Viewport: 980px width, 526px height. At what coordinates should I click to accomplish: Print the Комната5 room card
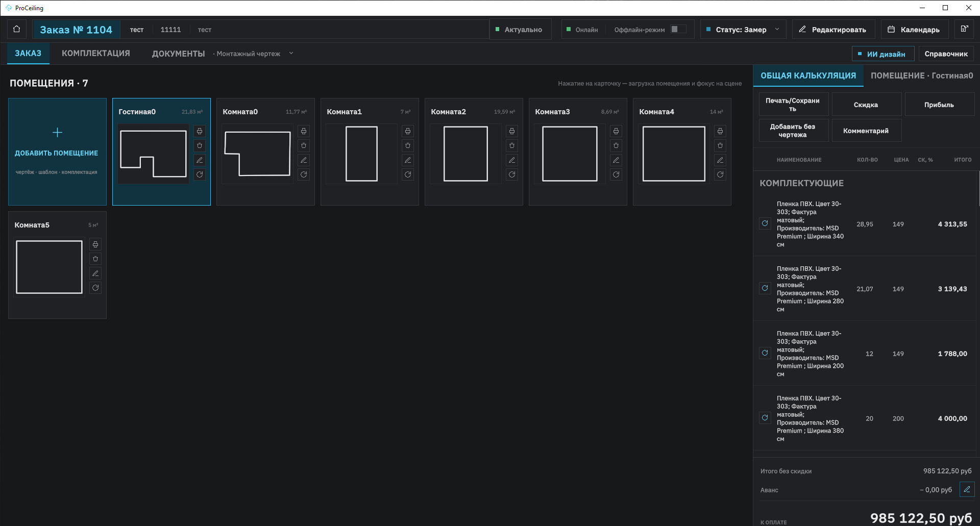click(95, 244)
